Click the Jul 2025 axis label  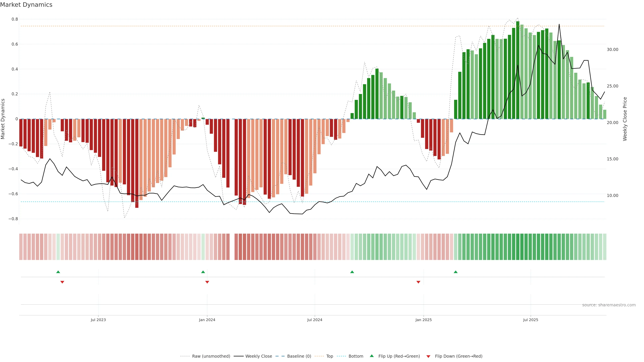(530, 320)
